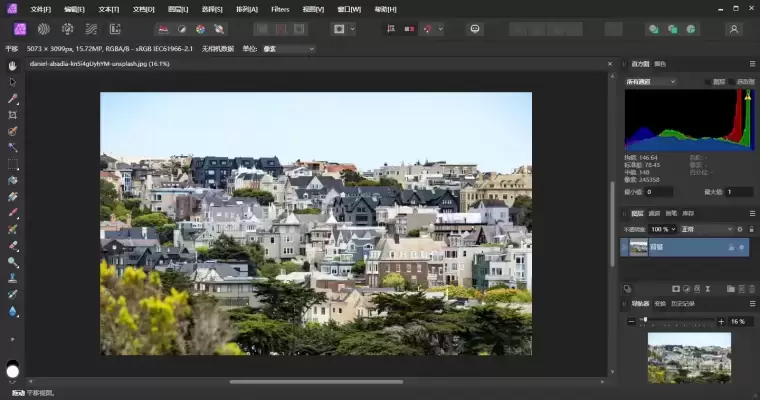Toggle the Background layer visibility dot
The image size is (760, 400).
click(742, 248)
